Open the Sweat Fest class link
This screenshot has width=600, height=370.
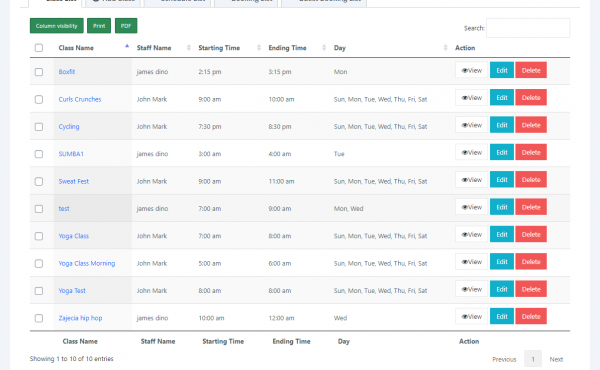click(x=73, y=181)
